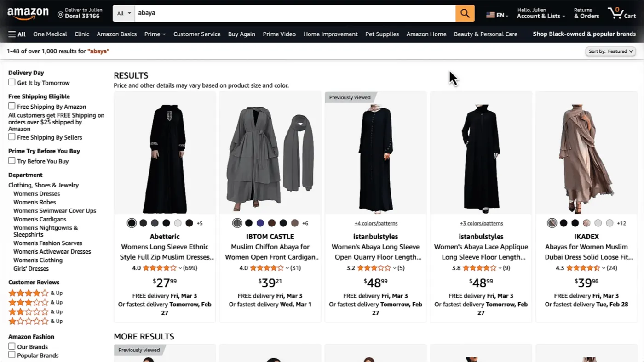The width and height of the screenshot is (644, 362).
Task: Check Get It by Tomorrow
Action: 12,82
